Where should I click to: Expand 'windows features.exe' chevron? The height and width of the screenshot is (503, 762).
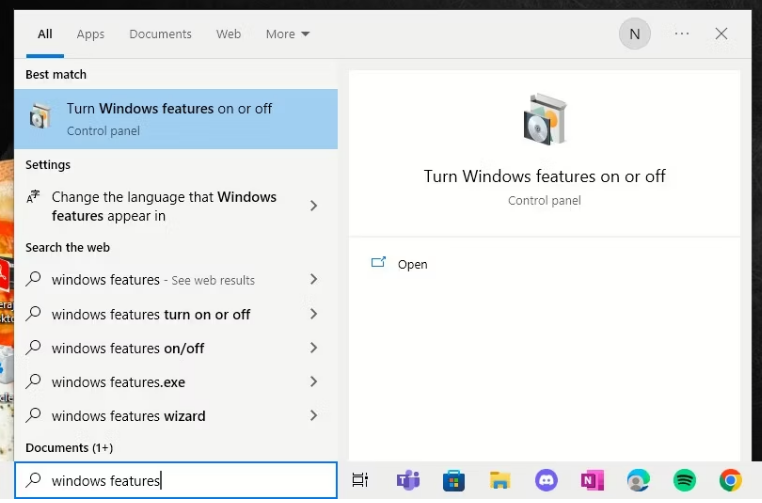coord(314,382)
